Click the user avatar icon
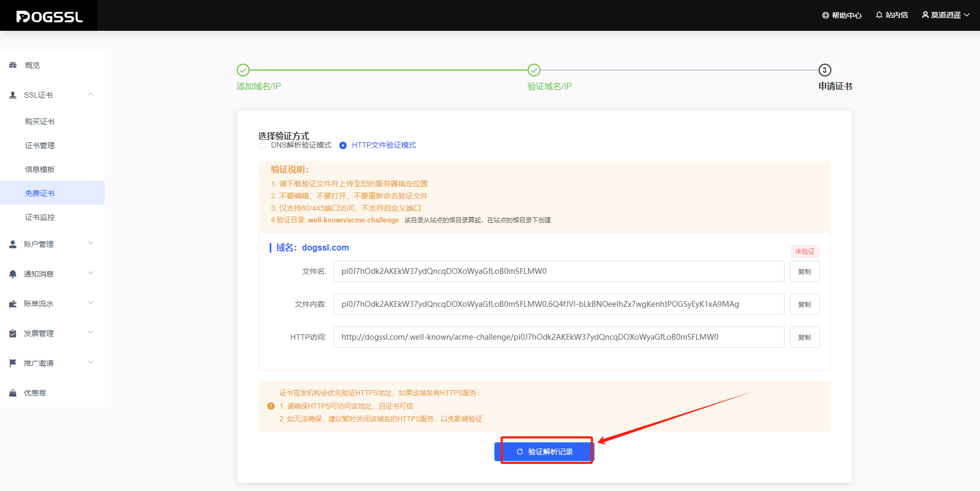This screenshot has height=491, width=980. (925, 15)
